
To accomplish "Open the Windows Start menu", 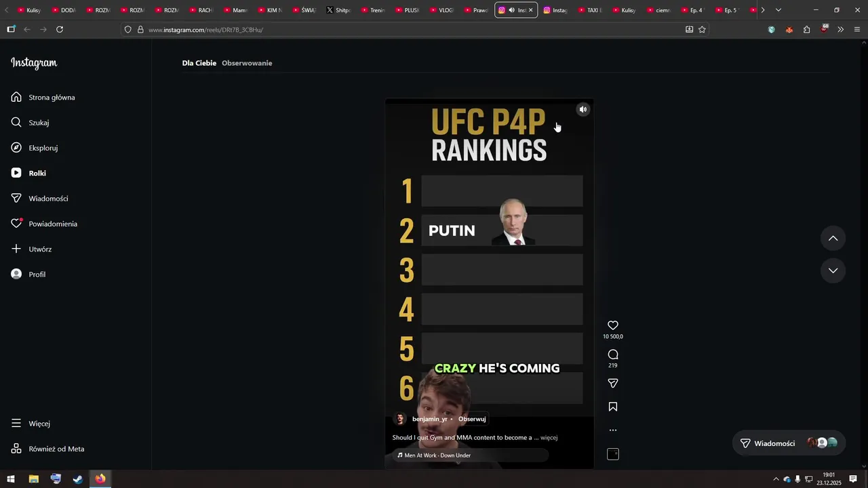I will point(11,479).
